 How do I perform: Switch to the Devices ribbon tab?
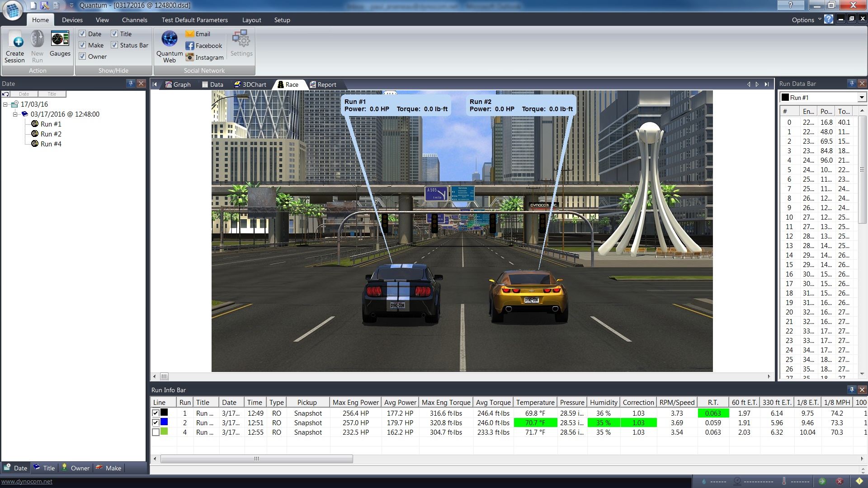point(72,20)
